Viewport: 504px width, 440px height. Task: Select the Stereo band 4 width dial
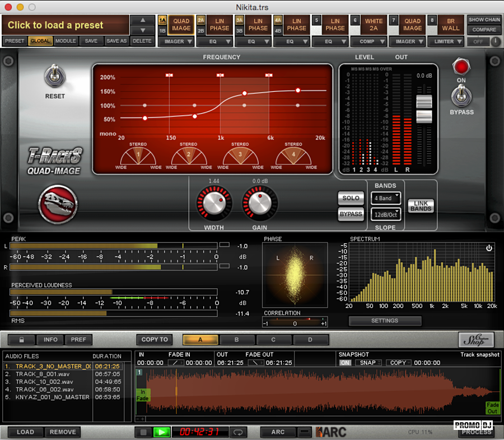pos(293,155)
